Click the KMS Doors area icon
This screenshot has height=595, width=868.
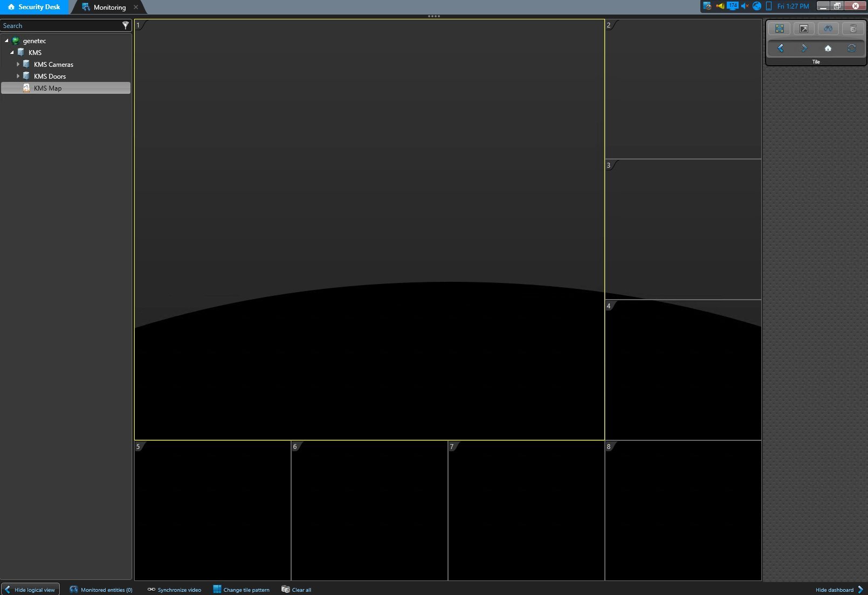click(26, 76)
